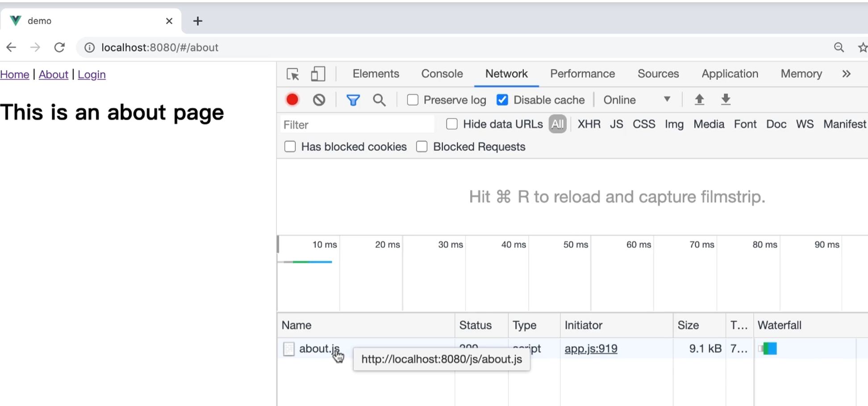
Task: Open the Memory tab
Action: [801, 74]
